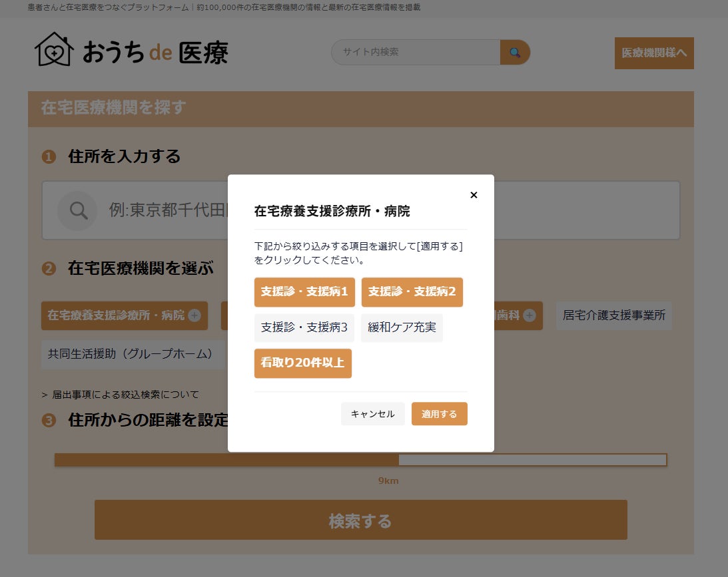Select 共同生活援助（グループホーム） category
728x577 pixels.
[x=133, y=354]
